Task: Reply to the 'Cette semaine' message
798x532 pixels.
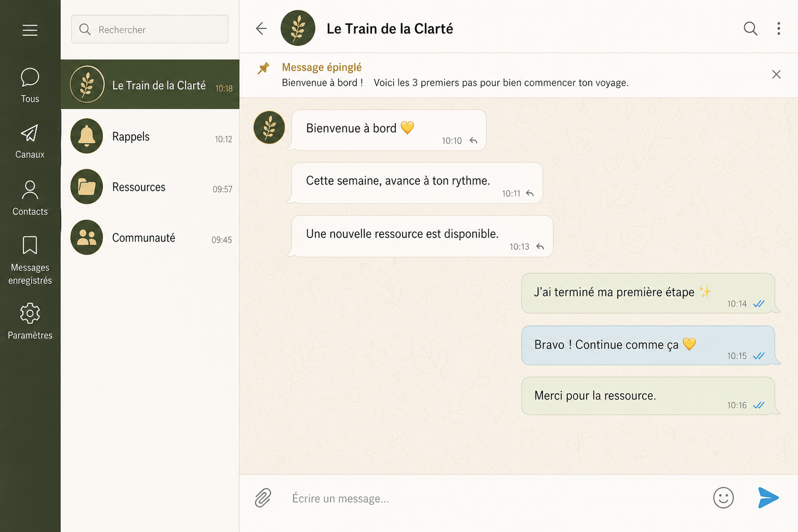Action: 530,194
